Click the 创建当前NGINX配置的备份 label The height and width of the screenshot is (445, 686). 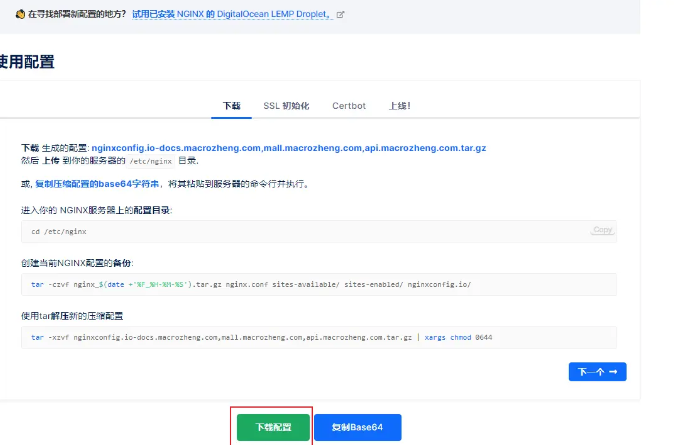[77, 263]
